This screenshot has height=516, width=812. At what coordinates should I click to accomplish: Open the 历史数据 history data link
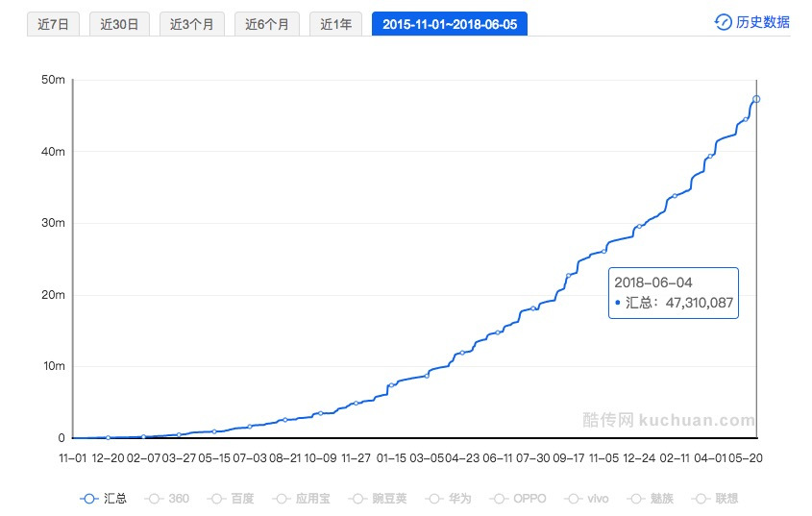coord(762,22)
